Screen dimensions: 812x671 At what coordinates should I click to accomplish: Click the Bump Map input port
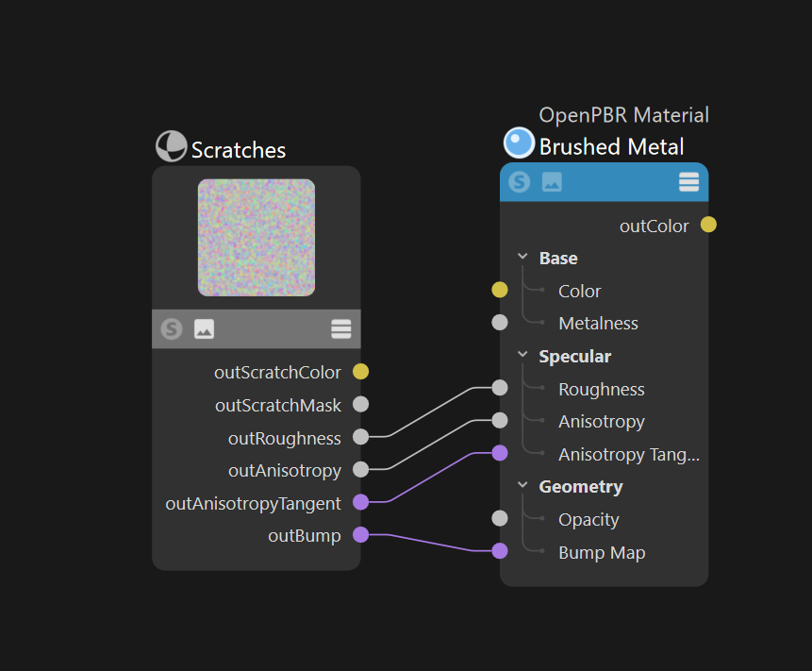tap(500, 551)
